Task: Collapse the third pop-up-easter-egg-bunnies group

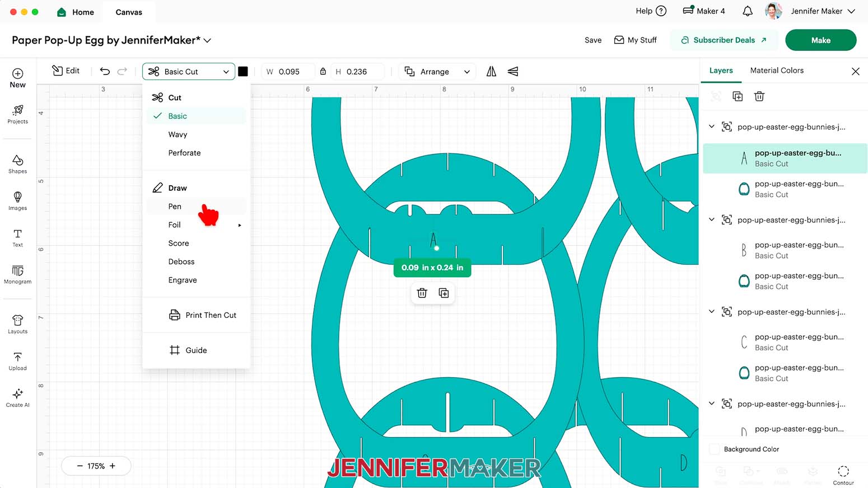Action: [x=711, y=311]
